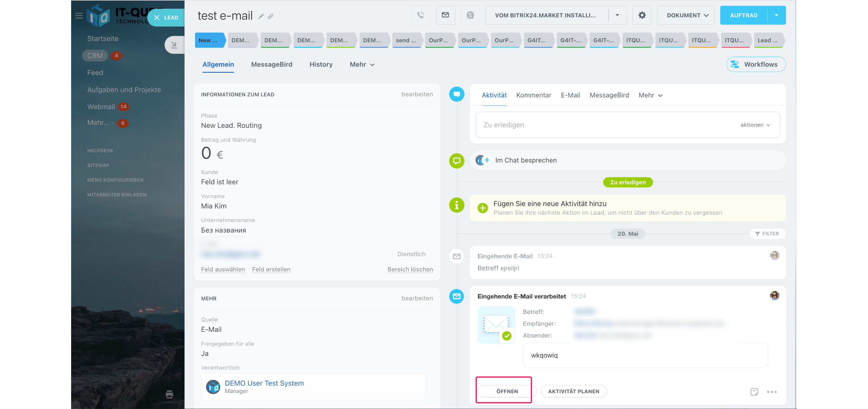Expand Mehr in the activity tabs
868x409 pixels.
click(650, 95)
